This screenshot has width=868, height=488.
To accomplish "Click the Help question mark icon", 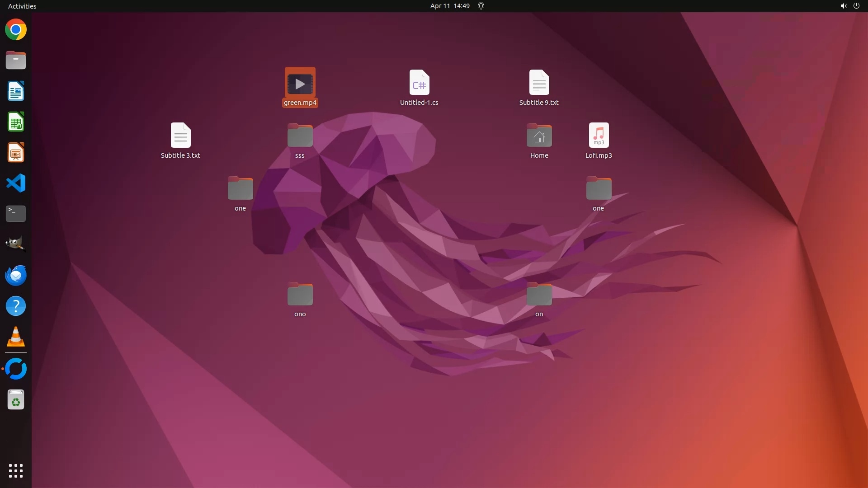I will [x=16, y=306].
